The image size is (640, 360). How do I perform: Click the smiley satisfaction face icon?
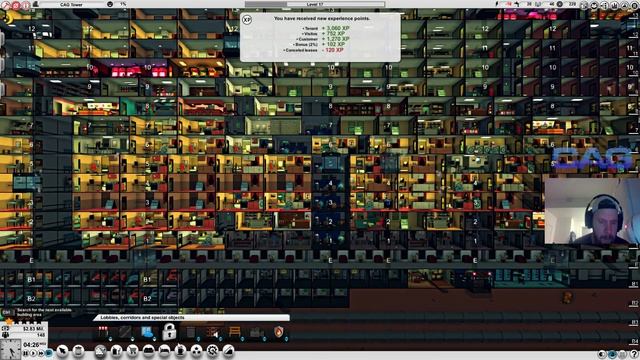tap(110, 4)
